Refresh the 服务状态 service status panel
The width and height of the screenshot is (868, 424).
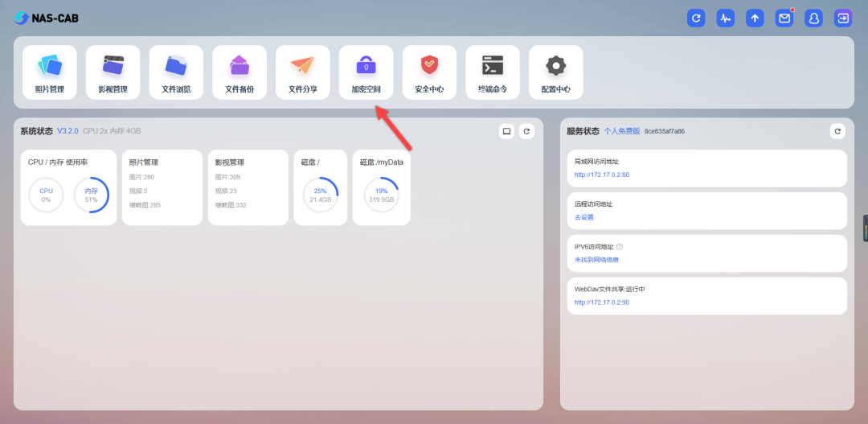837,131
